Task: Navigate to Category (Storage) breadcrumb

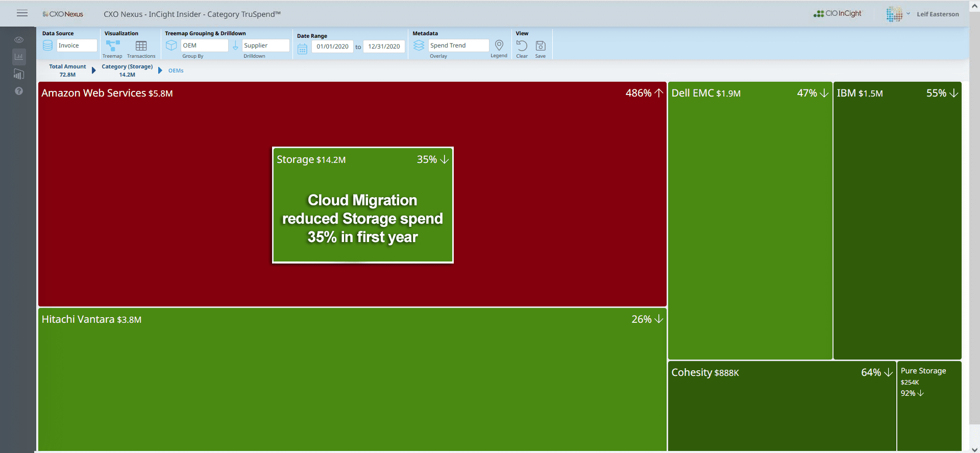Action: coord(127,70)
